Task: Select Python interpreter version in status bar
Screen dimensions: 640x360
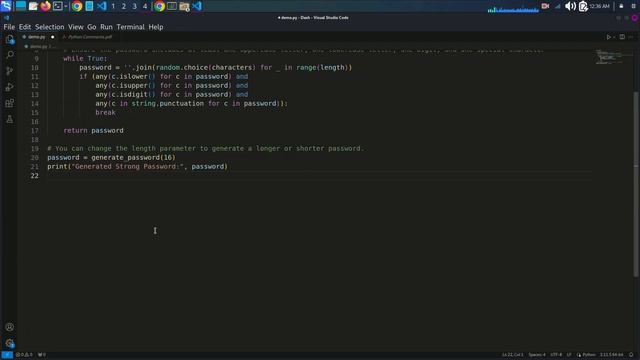Action: coord(611,355)
